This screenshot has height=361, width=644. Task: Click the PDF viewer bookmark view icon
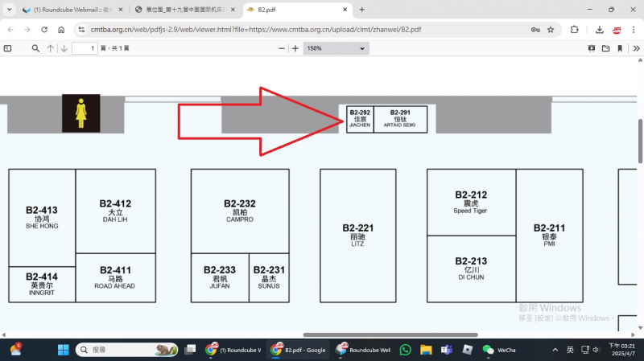coord(620,48)
